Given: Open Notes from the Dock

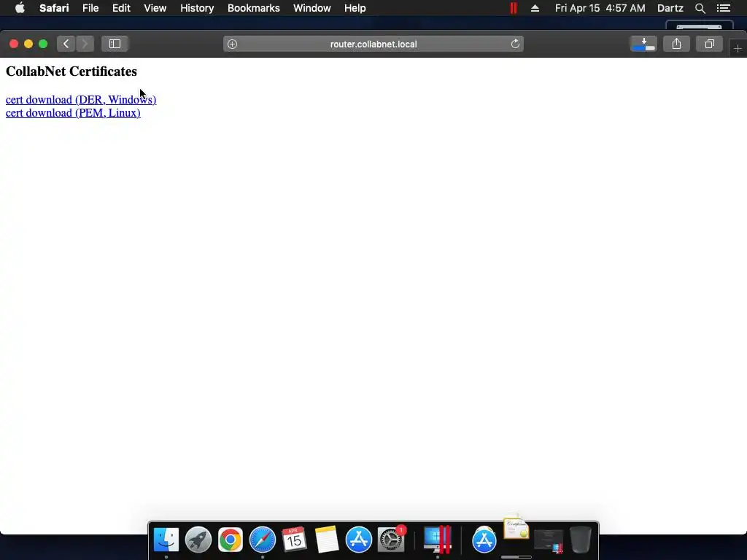Looking at the screenshot, I should point(327,540).
